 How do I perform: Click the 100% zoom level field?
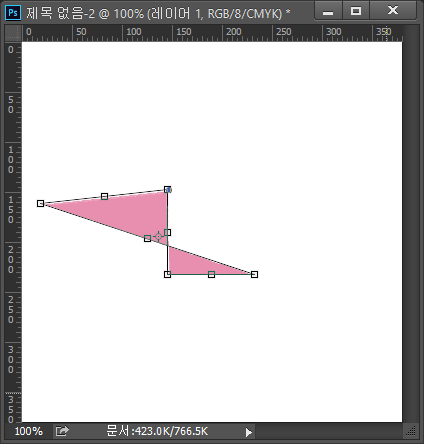coord(29,431)
